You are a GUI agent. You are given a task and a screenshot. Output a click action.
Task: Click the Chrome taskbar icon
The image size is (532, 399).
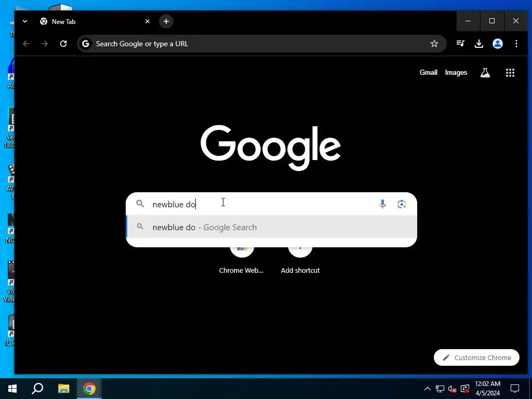[89, 389]
